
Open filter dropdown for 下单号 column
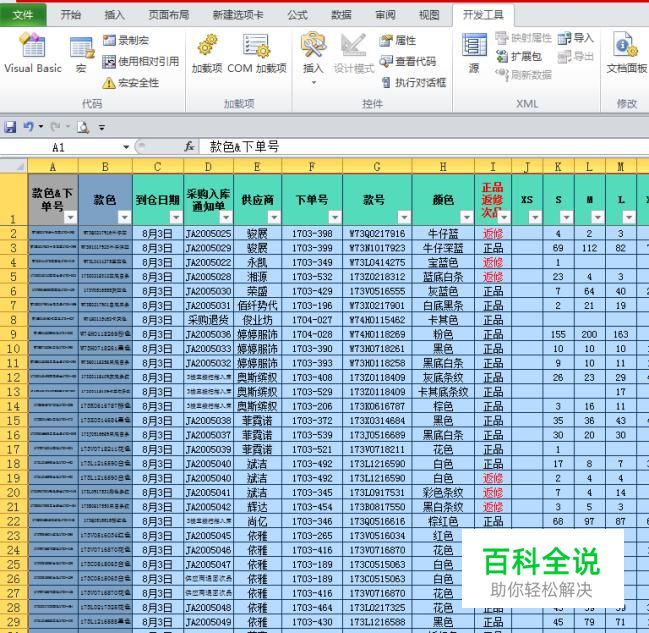point(335,217)
